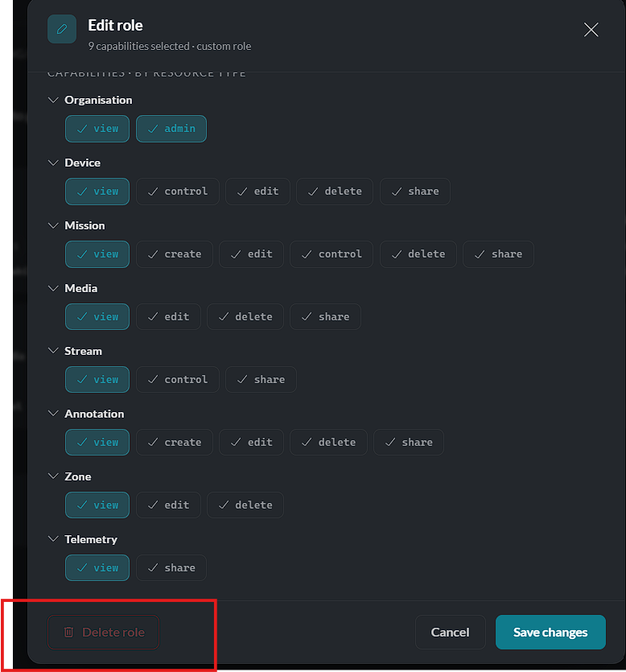Enable Mission create capability
This screenshot has width=626, height=672.
point(175,254)
